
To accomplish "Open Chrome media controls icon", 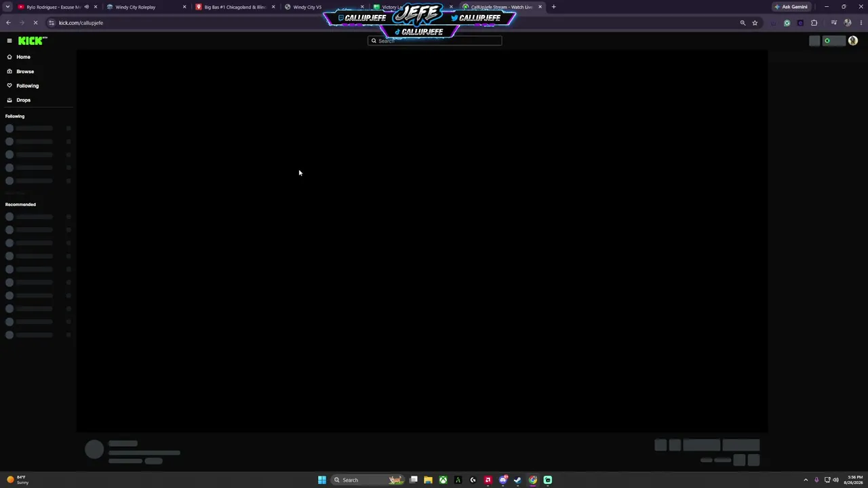I will (x=833, y=23).
